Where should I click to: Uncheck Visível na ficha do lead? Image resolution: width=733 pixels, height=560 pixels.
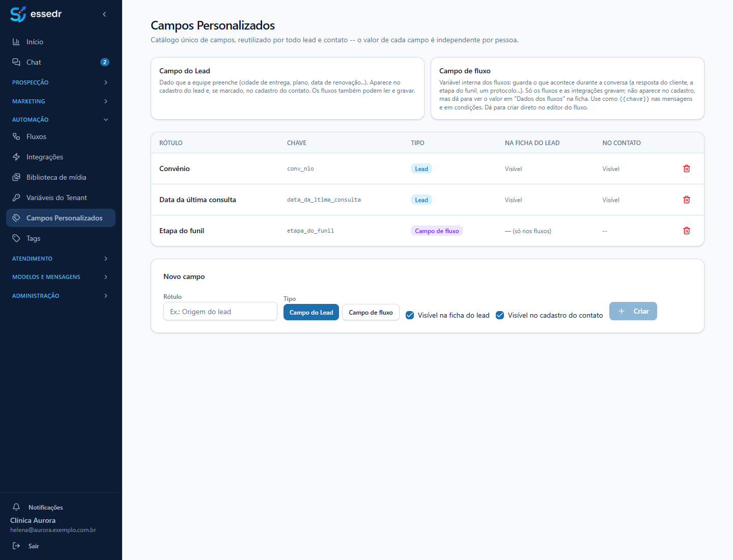click(410, 315)
